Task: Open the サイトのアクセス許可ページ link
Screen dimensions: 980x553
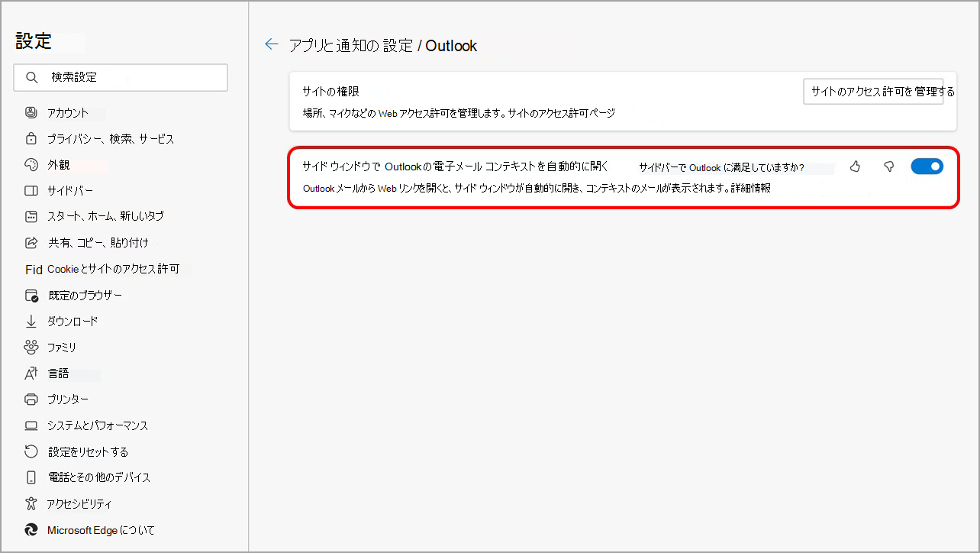Action: pyautogui.click(x=559, y=113)
